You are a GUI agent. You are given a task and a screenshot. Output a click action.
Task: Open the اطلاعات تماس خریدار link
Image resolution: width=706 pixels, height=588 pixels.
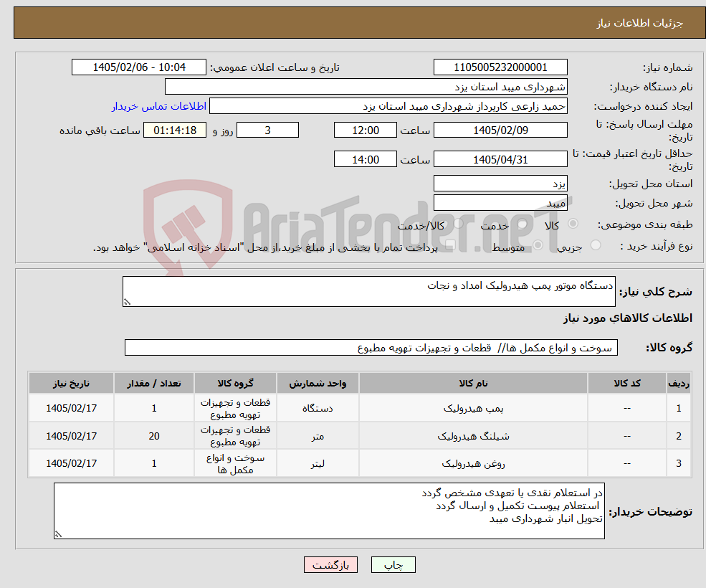pyautogui.click(x=159, y=106)
